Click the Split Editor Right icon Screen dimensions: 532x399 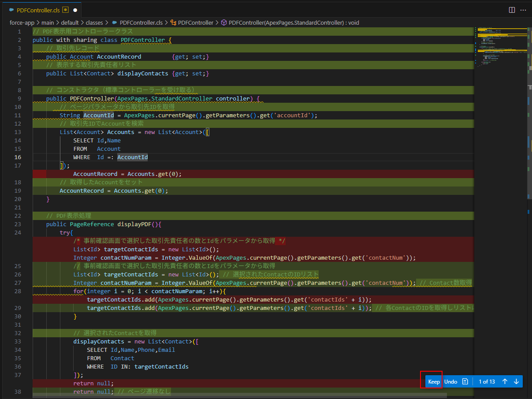point(512,10)
